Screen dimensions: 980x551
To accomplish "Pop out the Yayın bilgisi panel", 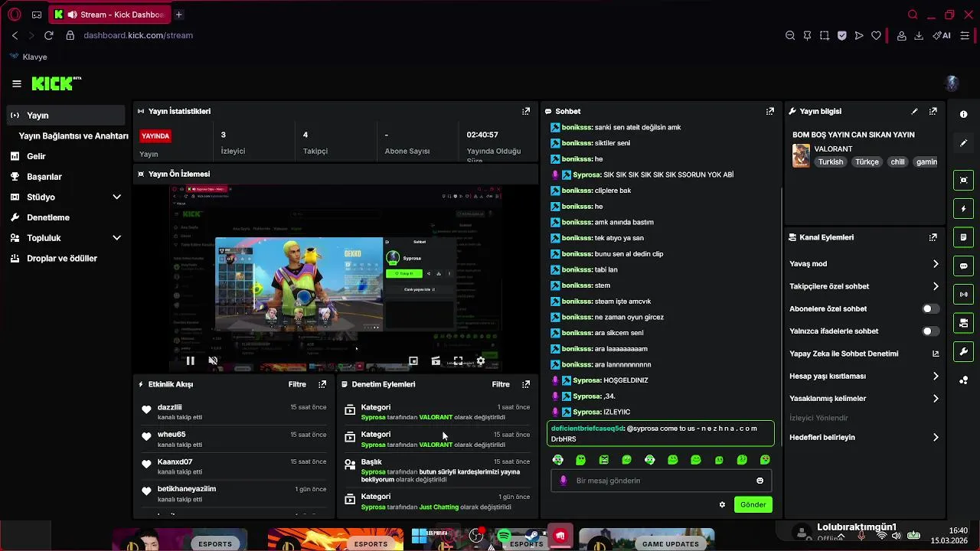I will click(933, 111).
